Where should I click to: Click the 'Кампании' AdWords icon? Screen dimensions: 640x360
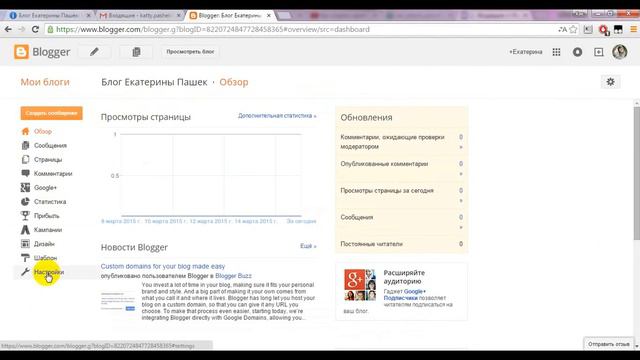coord(25,230)
